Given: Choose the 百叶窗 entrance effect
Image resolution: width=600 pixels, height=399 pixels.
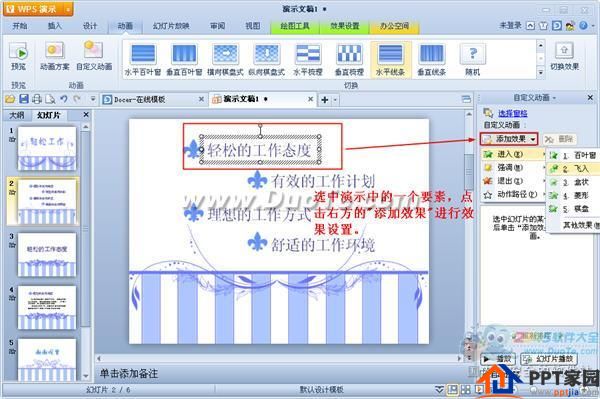Looking at the screenshot, I should coord(573,155).
